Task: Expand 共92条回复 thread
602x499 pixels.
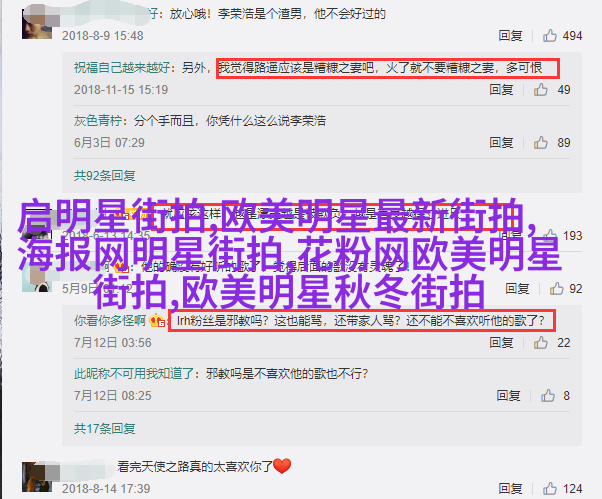Action: pos(104,176)
